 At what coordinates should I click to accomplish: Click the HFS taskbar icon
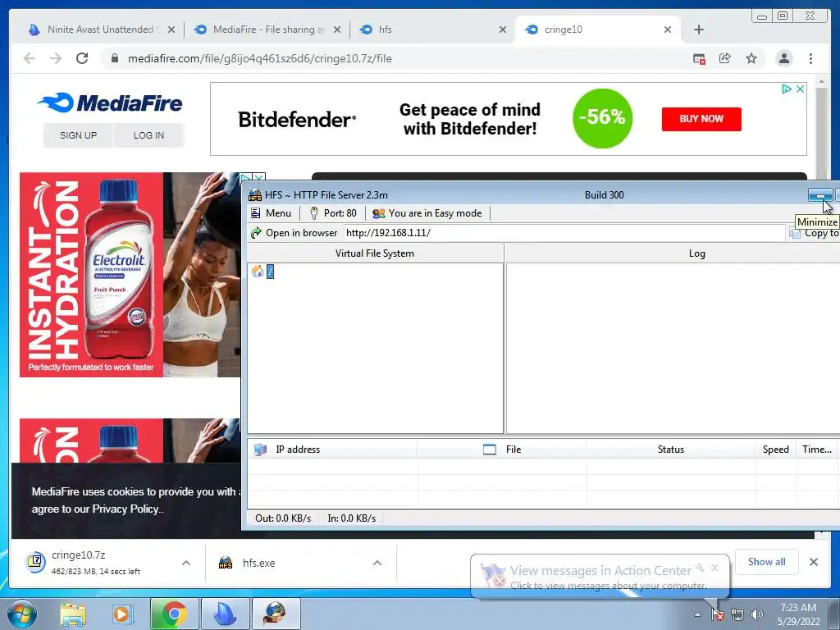click(276, 614)
